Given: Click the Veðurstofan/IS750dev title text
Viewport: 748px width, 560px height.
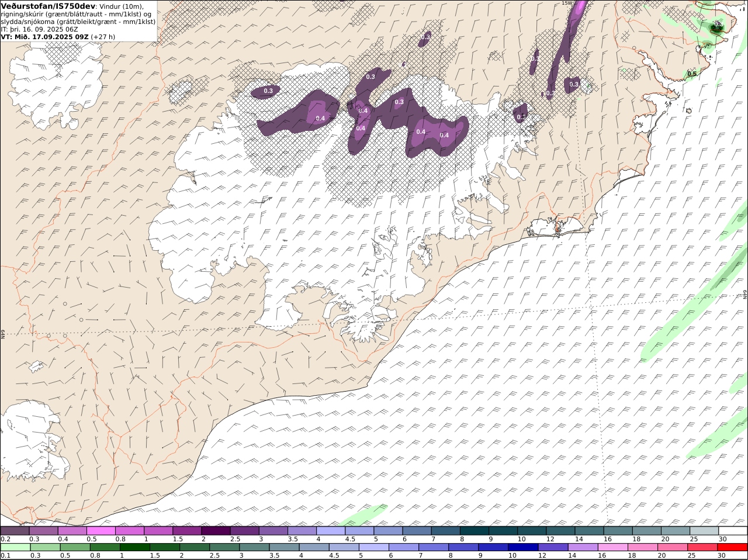Looking at the screenshot, I should [48, 6].
